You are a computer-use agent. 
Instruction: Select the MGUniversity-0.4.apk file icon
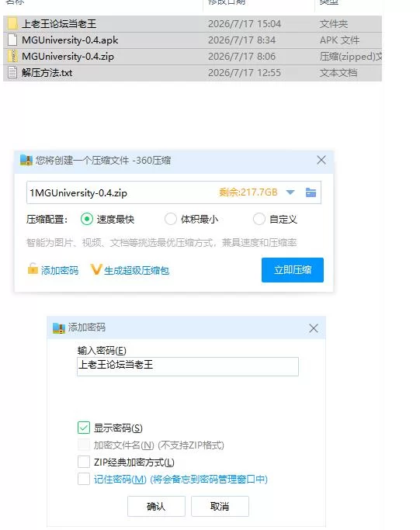pos(12,40)
